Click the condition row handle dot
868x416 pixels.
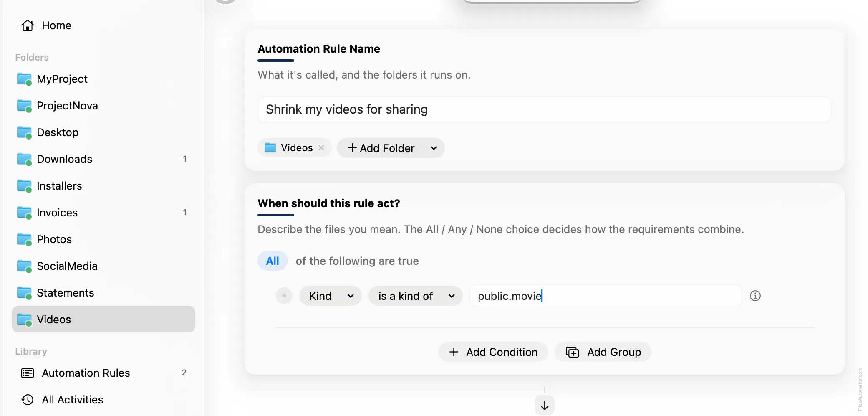284,296
